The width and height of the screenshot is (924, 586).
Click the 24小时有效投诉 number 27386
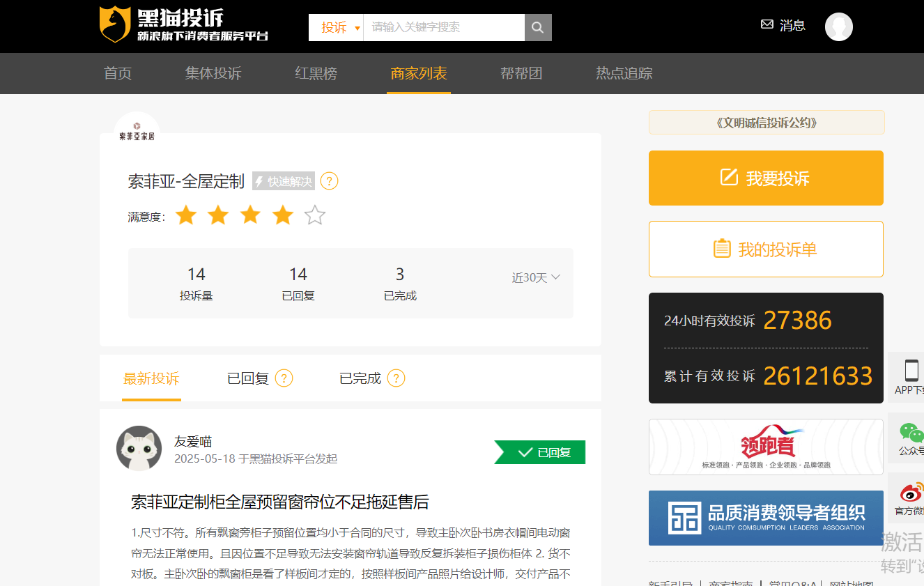tap(798, 321)
